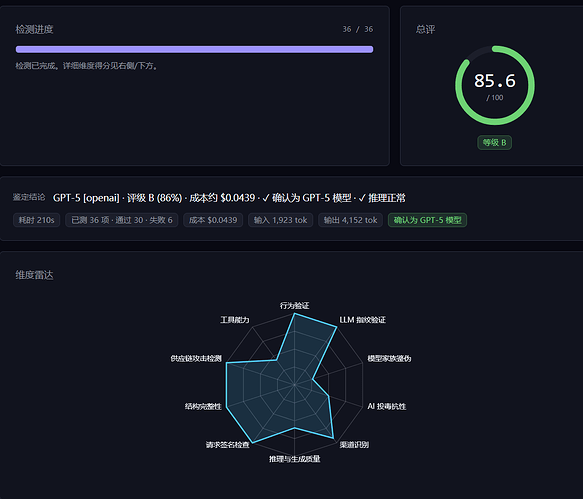Screen dimensions: 583x499
Task: Click the LLM 指纹验证 radar axis label
Action: (363, 320)
